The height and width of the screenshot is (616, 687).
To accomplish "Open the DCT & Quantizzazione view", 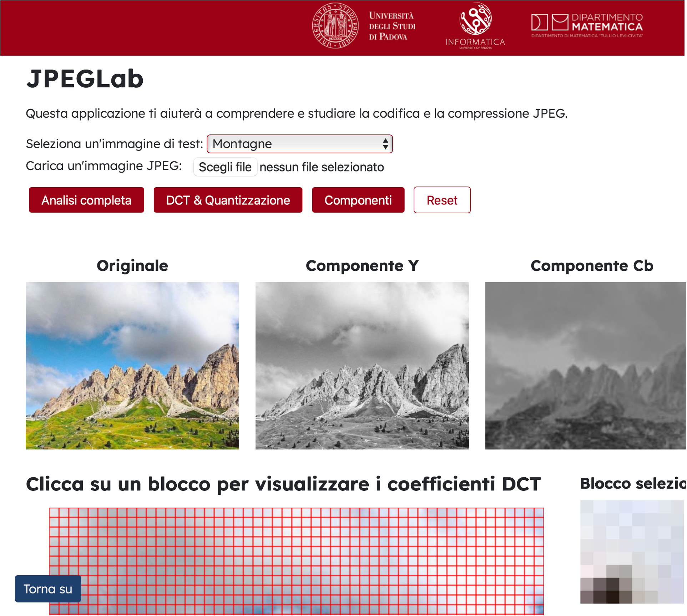I will [228, 200].
